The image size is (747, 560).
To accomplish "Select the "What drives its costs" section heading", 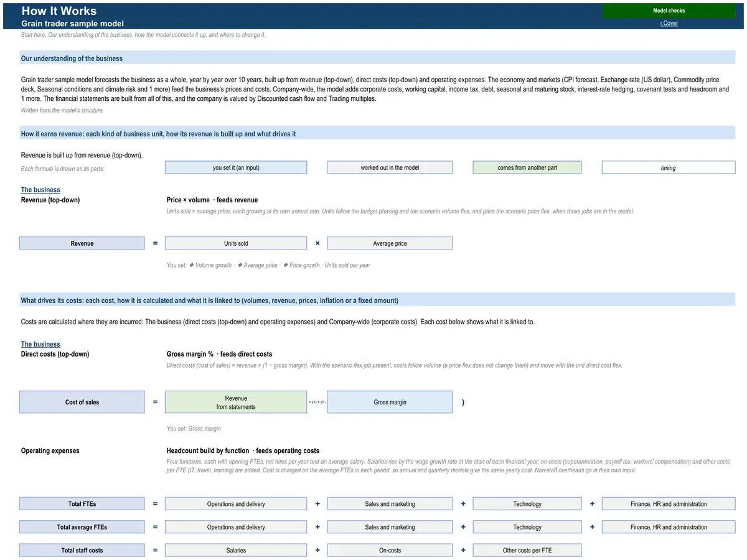I will click(x=377, y=301).
